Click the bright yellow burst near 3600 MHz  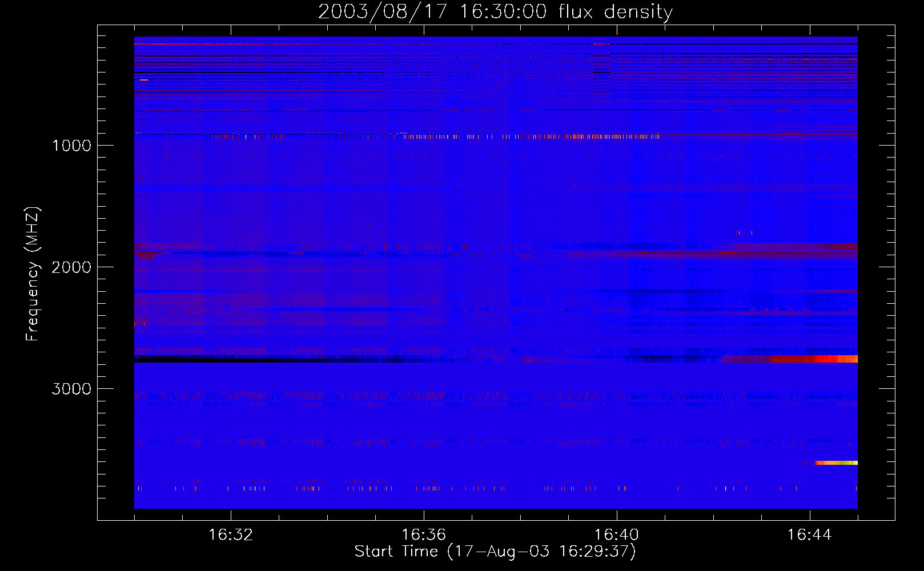coord(835,463)
